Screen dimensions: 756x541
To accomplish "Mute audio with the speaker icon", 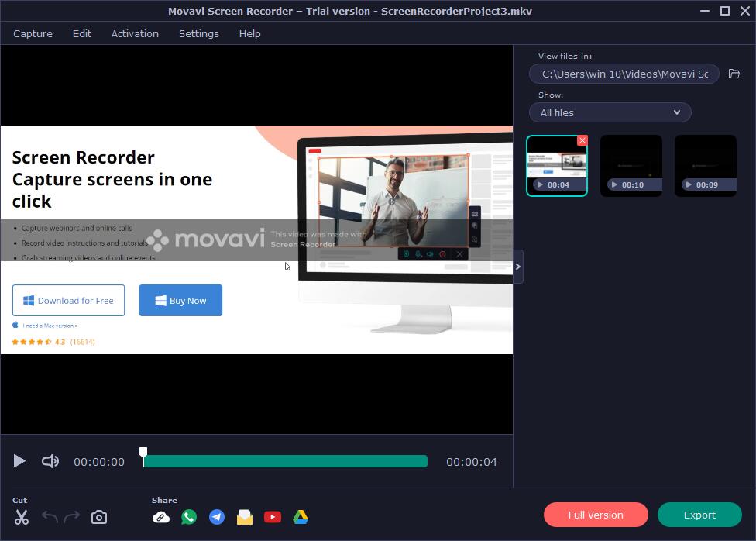I will (50, 461).
